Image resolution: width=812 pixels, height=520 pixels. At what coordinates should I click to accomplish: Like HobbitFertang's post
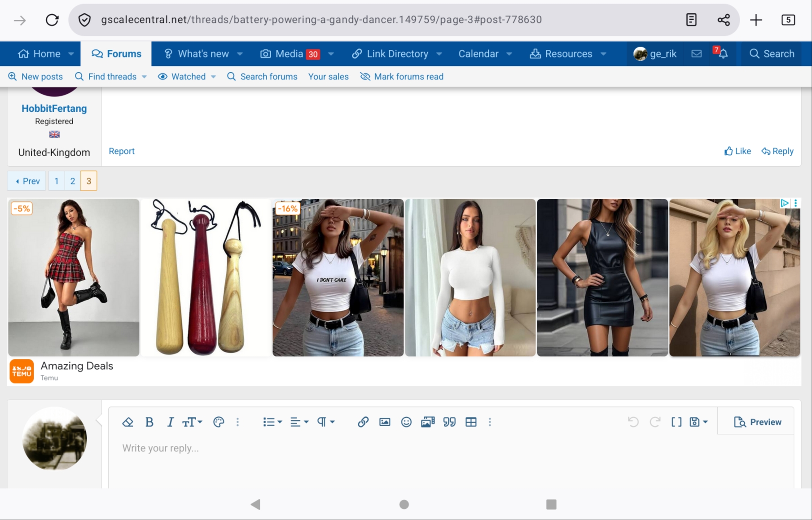tap(737, 151)
